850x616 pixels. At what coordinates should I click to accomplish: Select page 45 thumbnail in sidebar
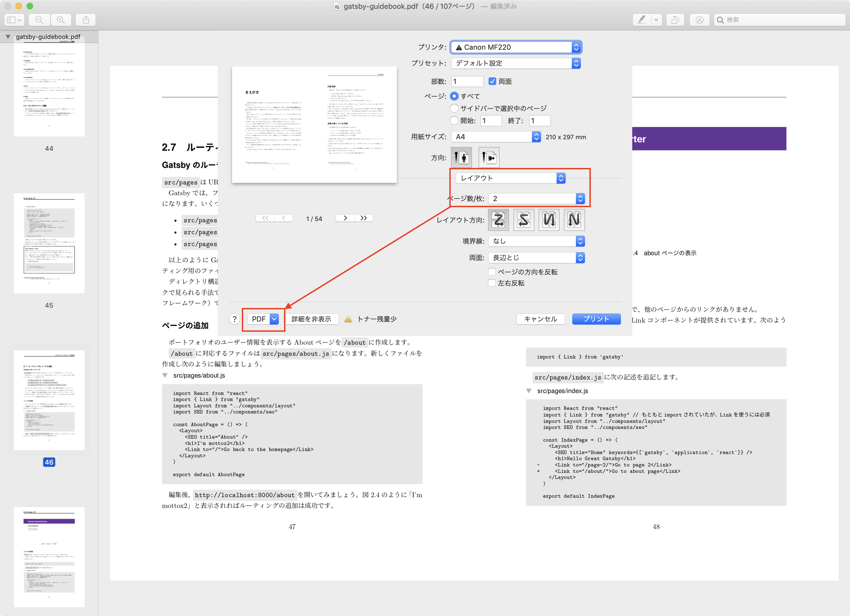[49, 243]
